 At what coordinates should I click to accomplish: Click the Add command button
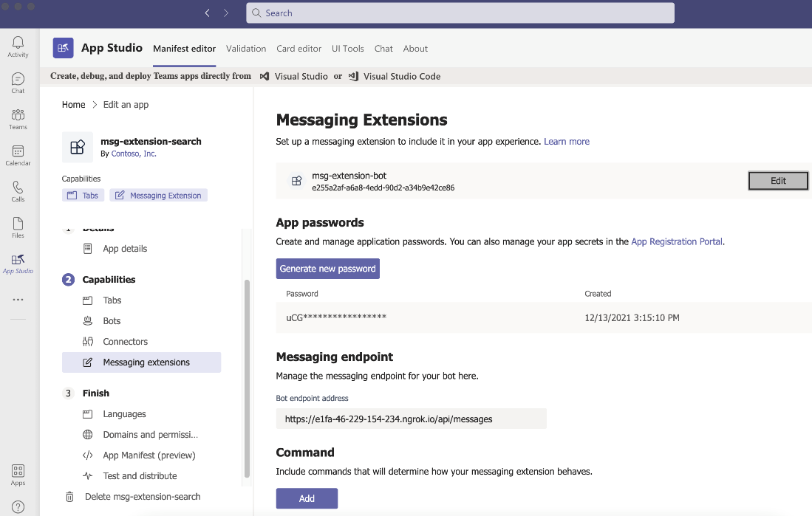tap(307, 498)
